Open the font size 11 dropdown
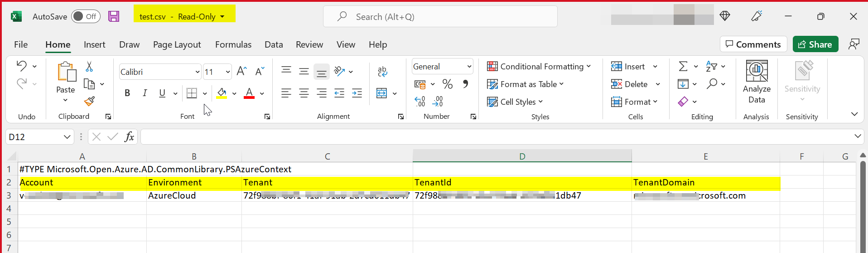This screenshot has height=253, width=868. pos(227,72)
